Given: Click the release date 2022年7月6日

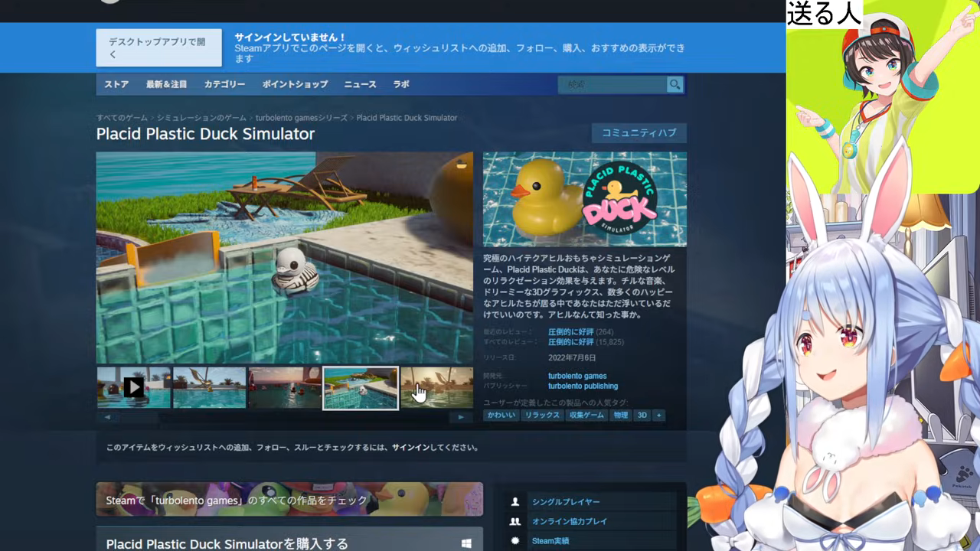Looking at the screenshot, I should [572, 357].
